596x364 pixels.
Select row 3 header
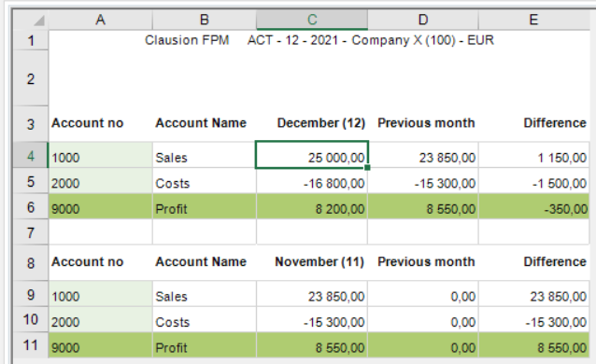coord(31,124)
